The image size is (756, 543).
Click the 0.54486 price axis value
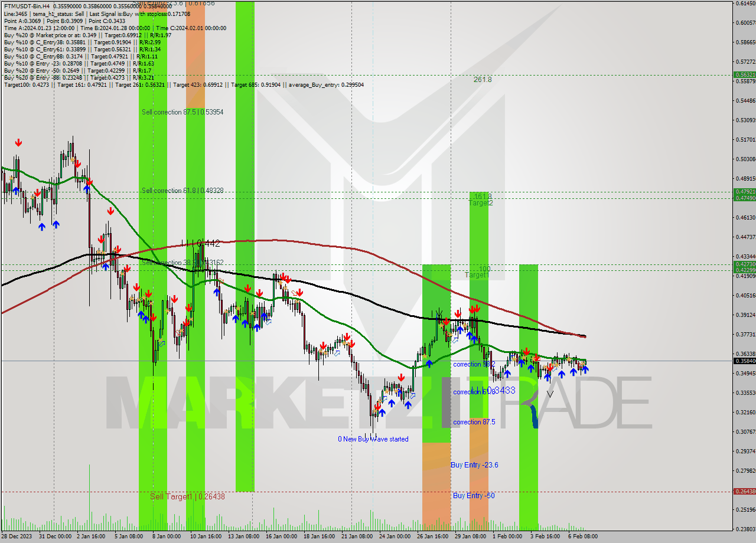745,101
